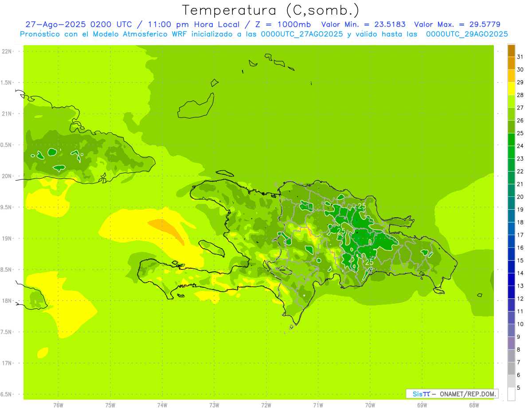Click the colorbar label "31"

(x=520, y=57)
